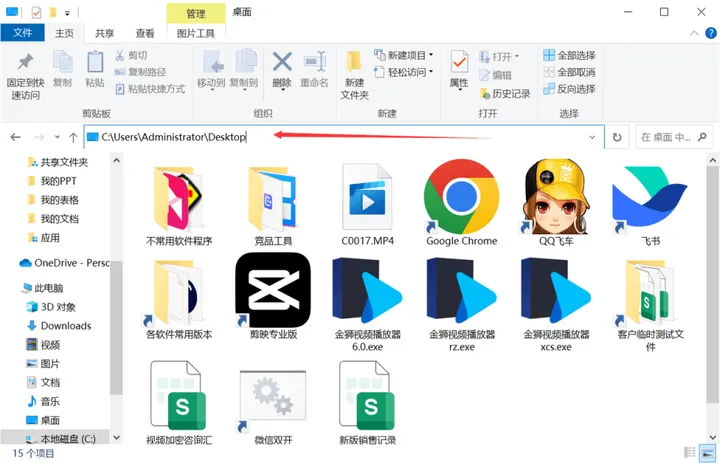Screen dimensions: 720x463
Task: Switch to the Home (主页) tab
Action: 64,33
